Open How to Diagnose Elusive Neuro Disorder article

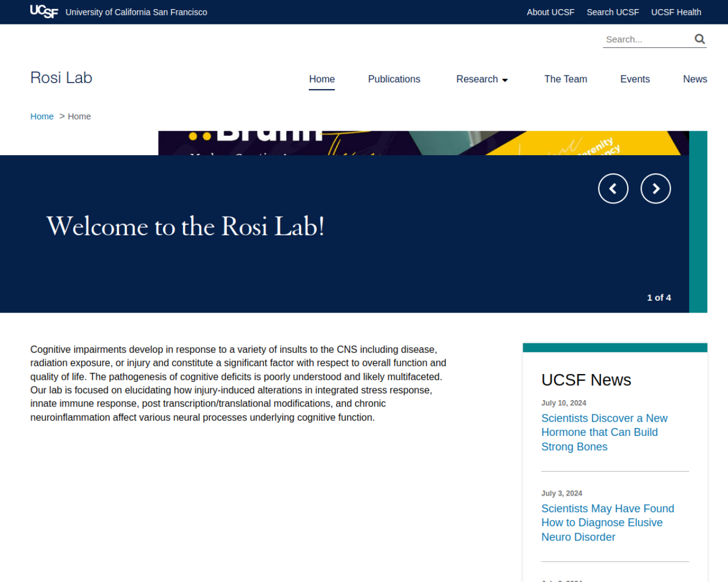(608, 523)
